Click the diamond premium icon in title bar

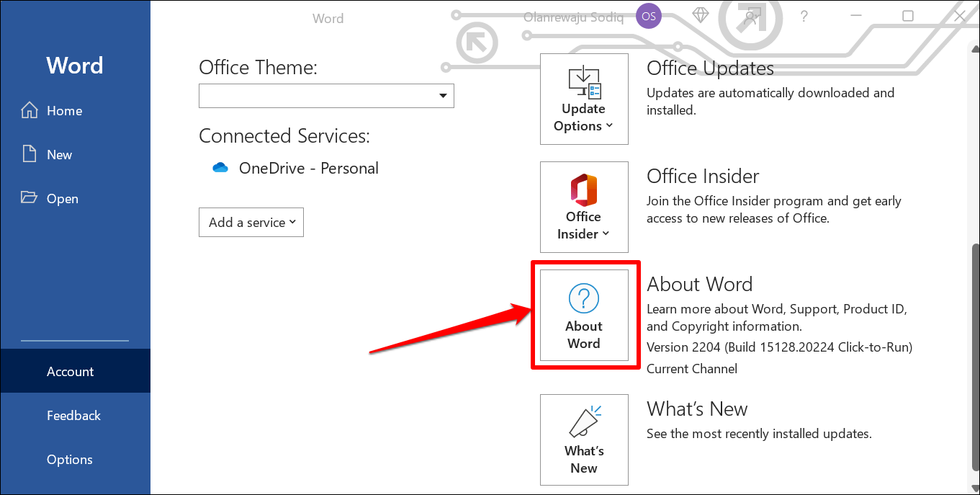(700, 16)
